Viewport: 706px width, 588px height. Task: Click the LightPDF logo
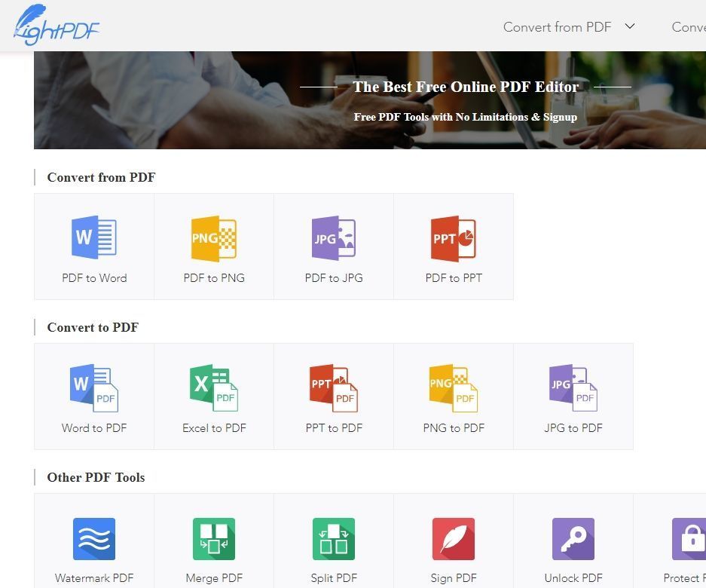(x=55, y=24)
